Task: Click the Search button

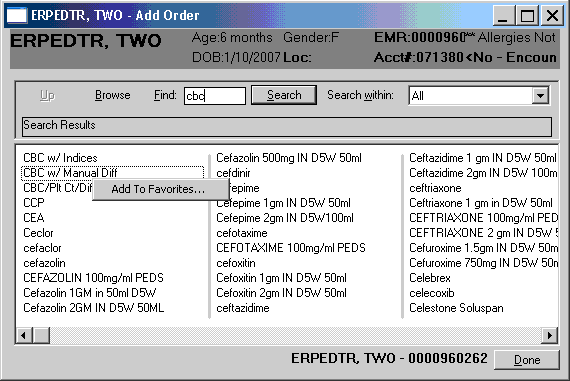Action: click(284, 95)
